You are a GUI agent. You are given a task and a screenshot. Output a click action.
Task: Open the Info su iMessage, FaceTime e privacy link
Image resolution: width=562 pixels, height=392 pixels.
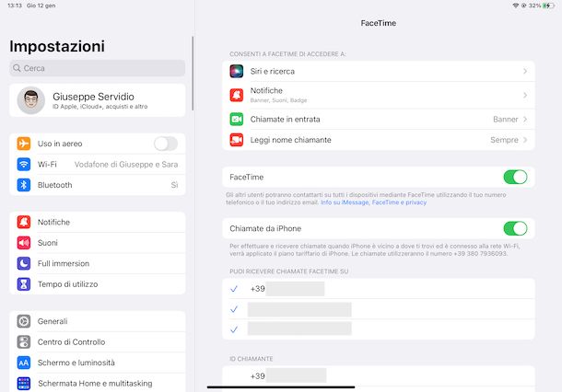click(373, 202)
